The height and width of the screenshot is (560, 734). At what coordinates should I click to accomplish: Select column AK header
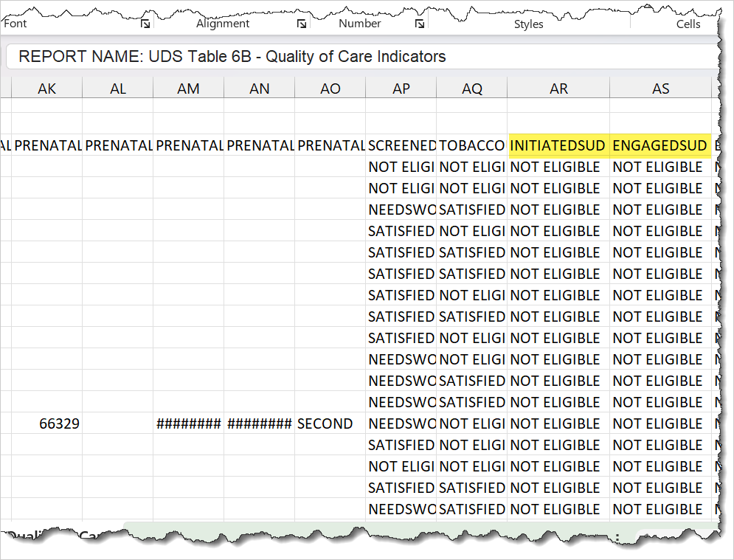(46, 89)
